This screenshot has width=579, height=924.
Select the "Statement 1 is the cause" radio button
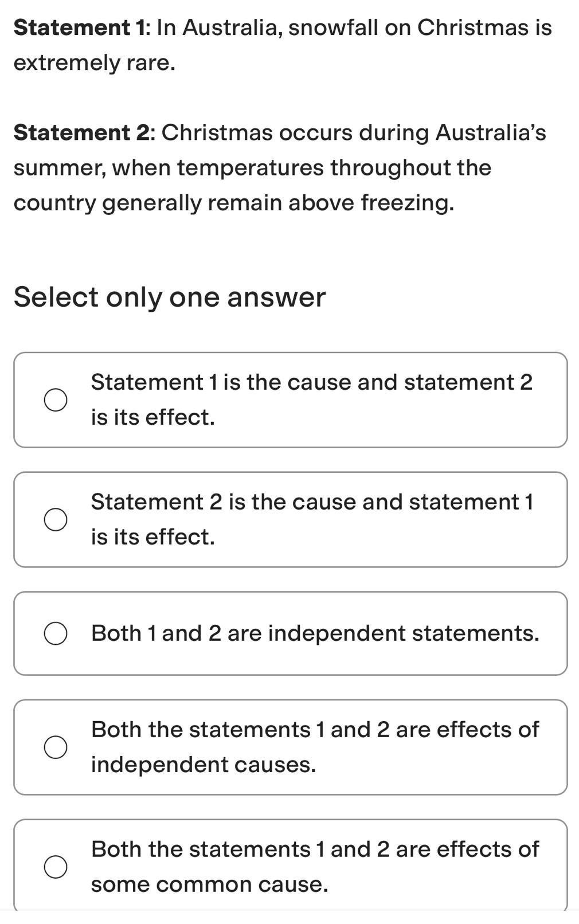coord(56,400)
